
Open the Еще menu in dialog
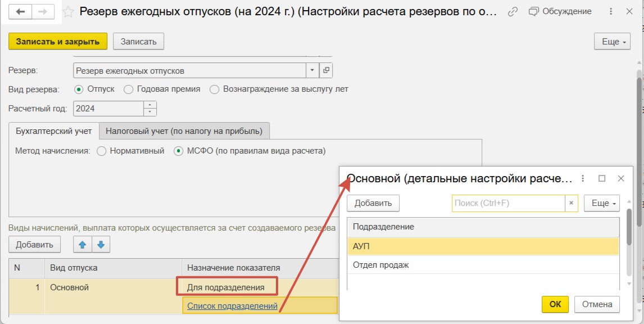pyautogui.click(x=602, y=203)
